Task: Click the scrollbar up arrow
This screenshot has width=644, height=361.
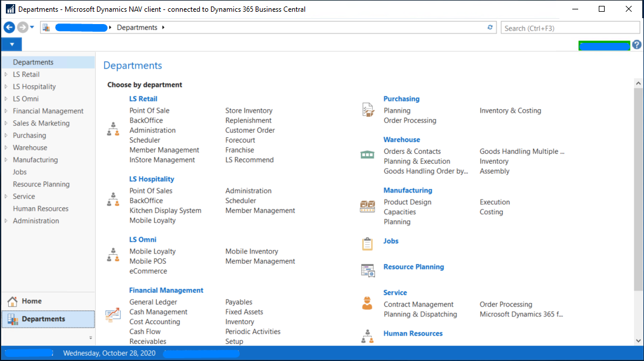Action: (x=638, y=83)
